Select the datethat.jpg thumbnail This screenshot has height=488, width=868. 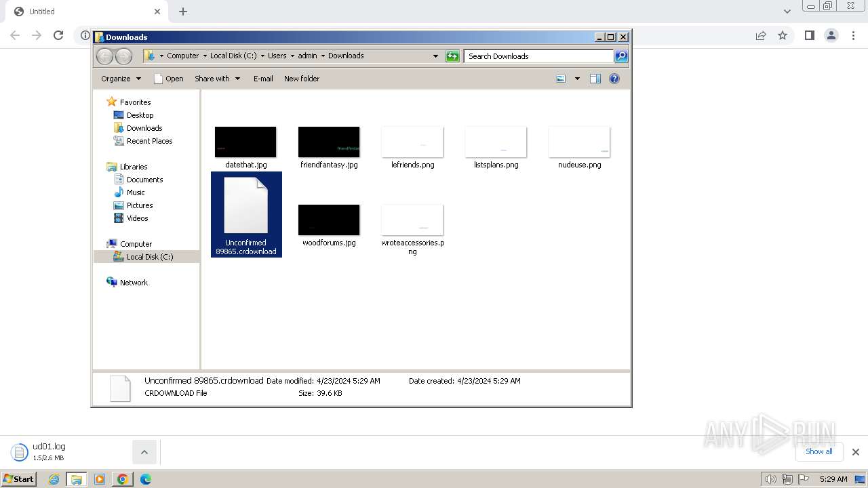point(245,142)
